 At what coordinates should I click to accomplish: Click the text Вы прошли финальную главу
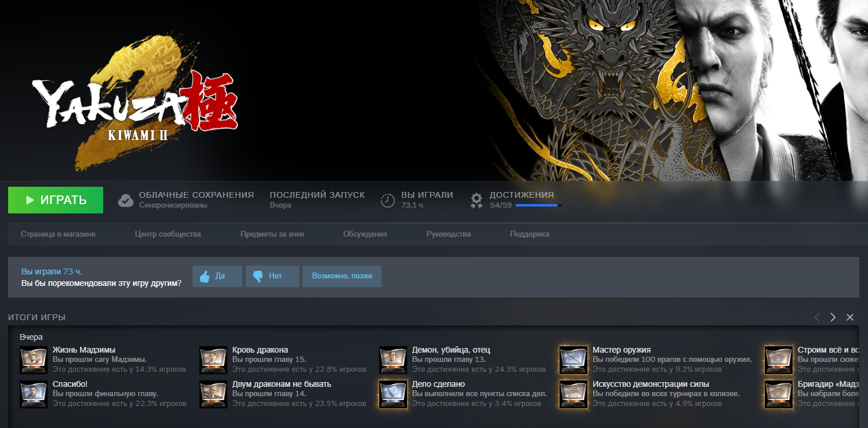click(106, 394)
